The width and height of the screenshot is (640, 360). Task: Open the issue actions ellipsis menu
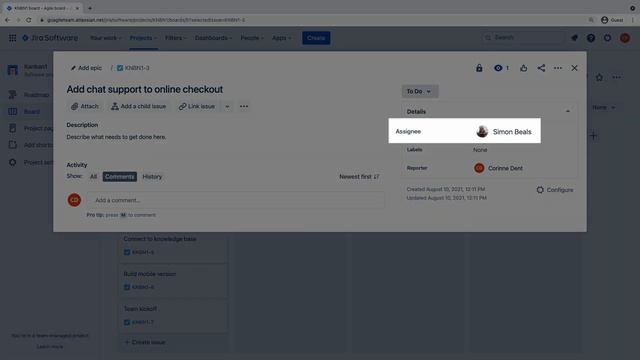[x=558, y=68]
